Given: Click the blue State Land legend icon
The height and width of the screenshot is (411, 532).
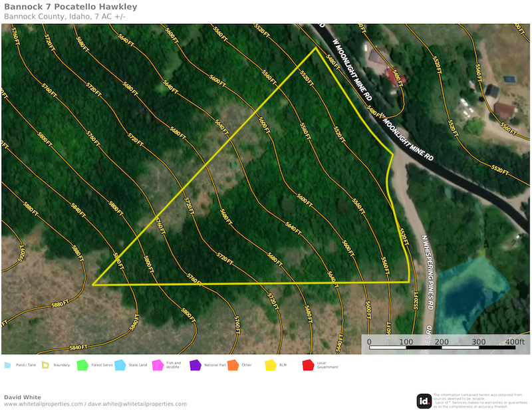Looking at the screenshot, I should [x=120, y=365].
